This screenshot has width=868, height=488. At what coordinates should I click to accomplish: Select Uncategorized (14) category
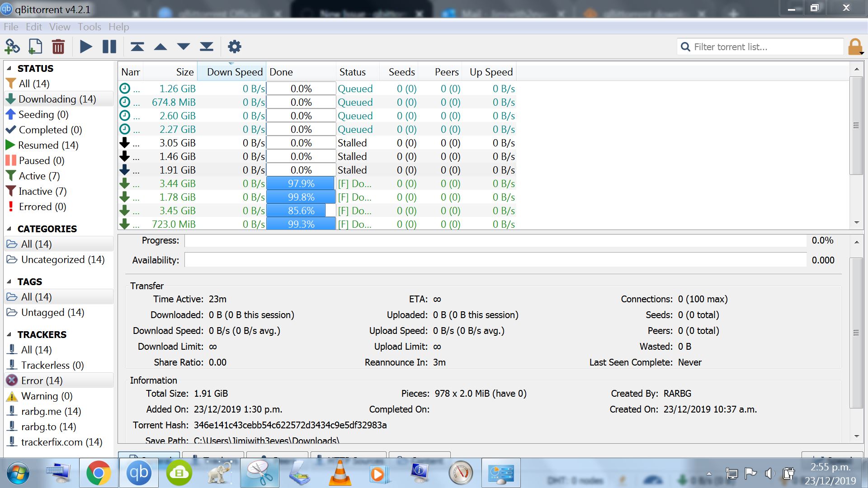click(x=59, y=260)
